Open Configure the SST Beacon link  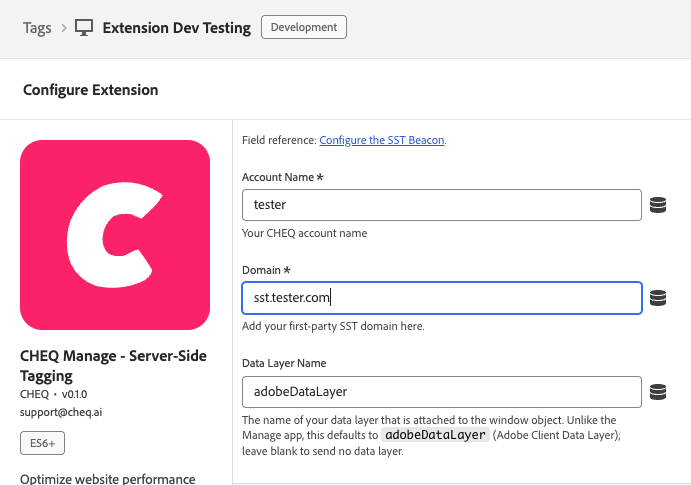[382, 140]
